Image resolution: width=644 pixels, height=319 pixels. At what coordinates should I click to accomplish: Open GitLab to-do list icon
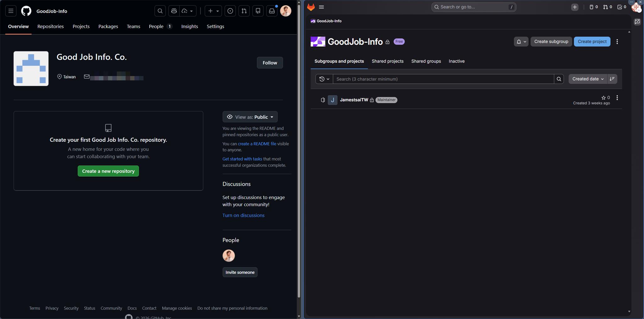(x=621, y=7)
